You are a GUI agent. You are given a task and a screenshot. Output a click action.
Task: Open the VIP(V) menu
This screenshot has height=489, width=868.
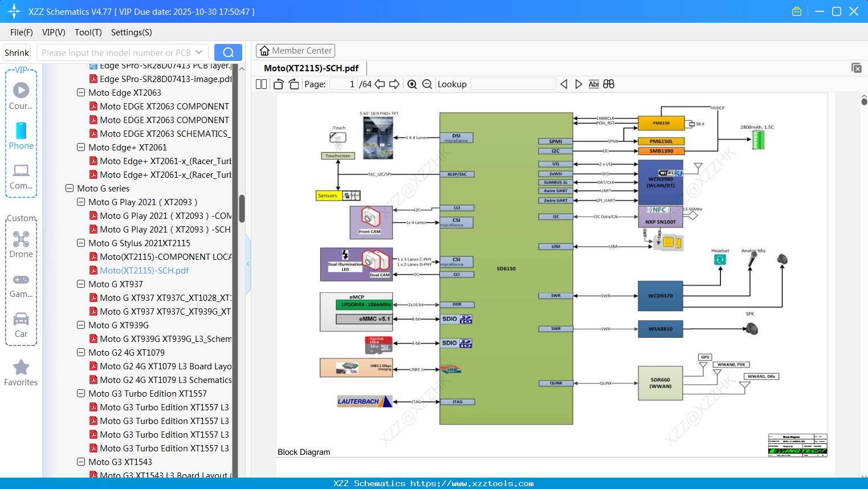[x=54, y=32]
